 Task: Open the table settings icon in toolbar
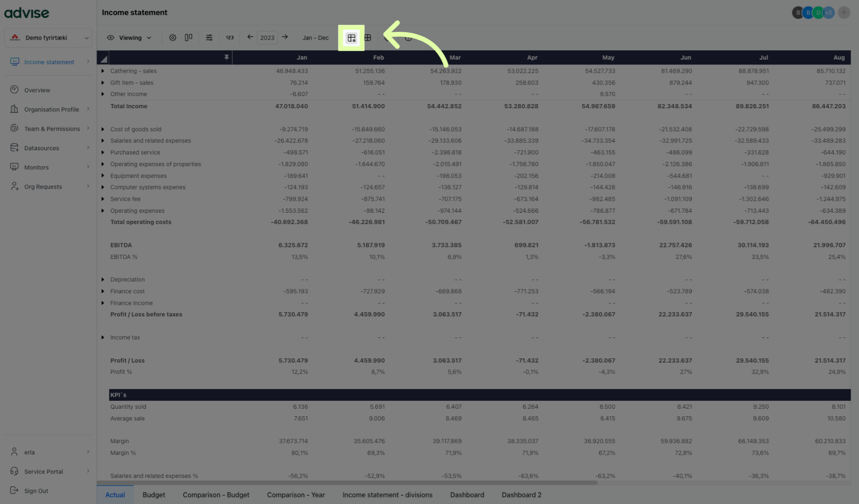[x=351, y=38]
